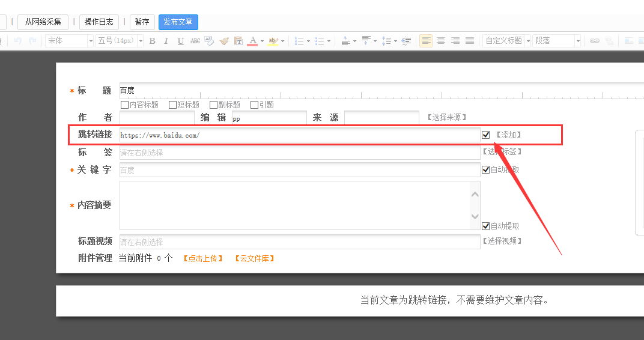
Task: Expand the line height dropdown arrow
Action: click(395, 41)
